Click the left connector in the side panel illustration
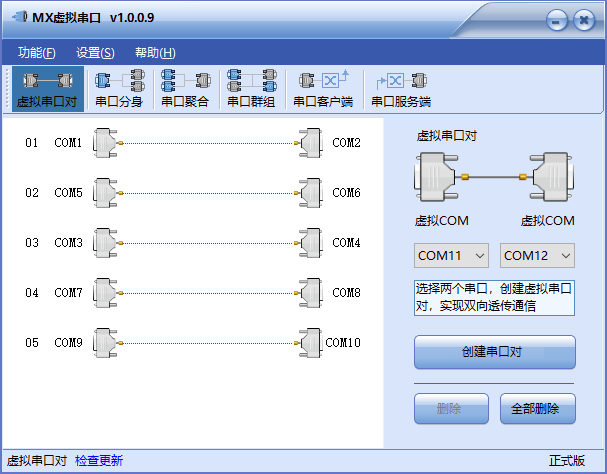Screen dimensions: 607x474 click(437, 177)
